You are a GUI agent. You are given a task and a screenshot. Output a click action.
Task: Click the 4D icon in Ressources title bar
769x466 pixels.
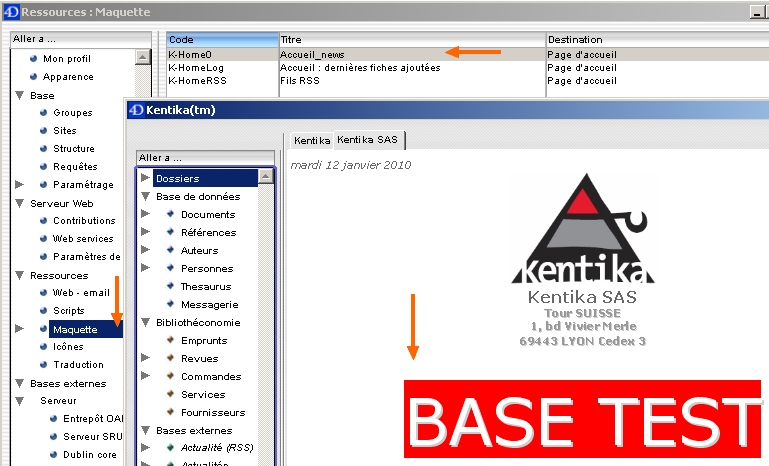(11, 12)
